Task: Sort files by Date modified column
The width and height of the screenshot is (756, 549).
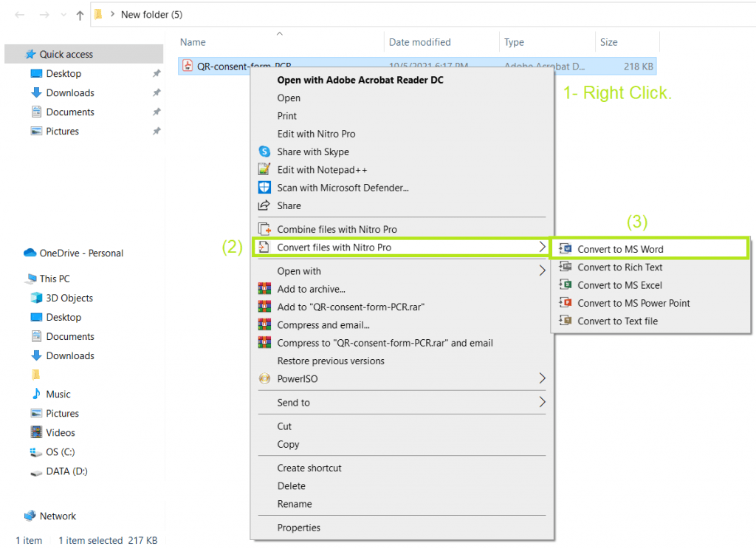Action: click(x=419, y=42)
